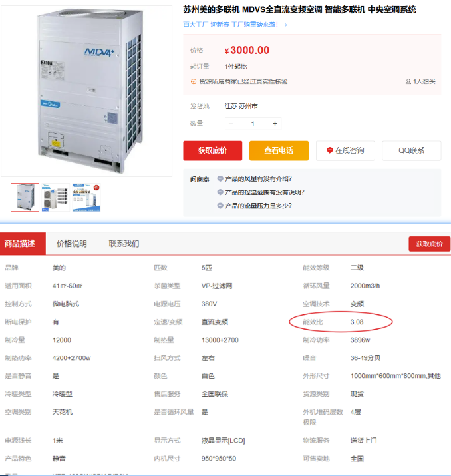Viewport: 451px width, 476px height.
Task: Click the main product image
Action: (x=86, y=91)
